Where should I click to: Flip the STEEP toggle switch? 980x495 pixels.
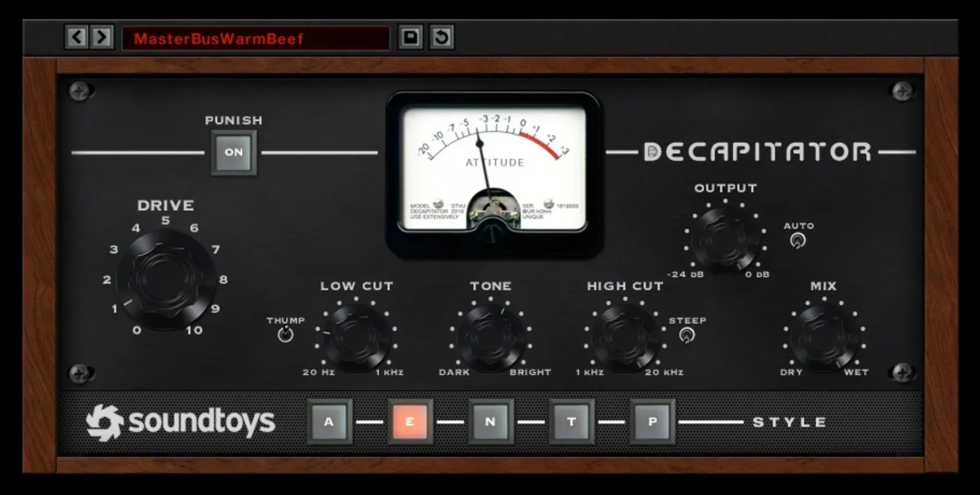coord(686,335)
